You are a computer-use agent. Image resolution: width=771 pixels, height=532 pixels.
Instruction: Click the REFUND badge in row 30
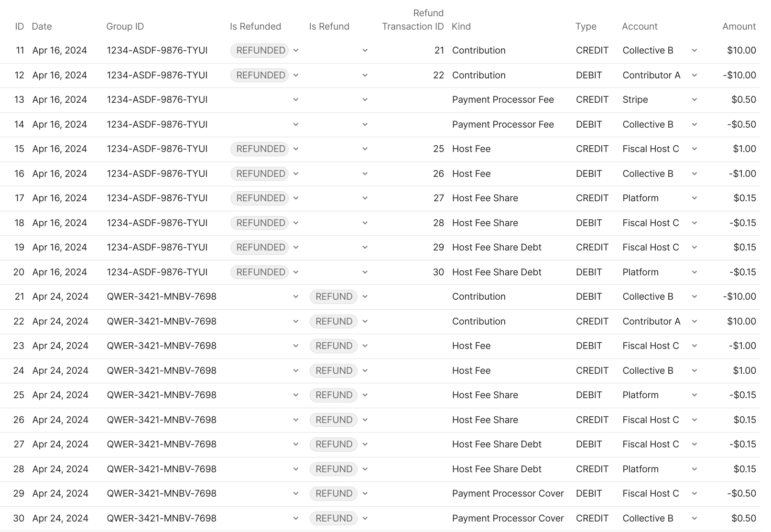[333, 519]
